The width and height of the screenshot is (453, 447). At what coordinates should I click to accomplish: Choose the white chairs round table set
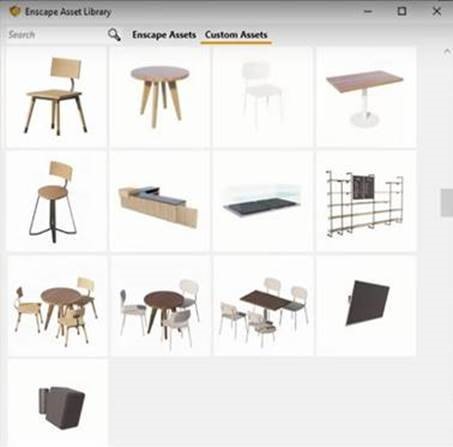tap(160, 306)
